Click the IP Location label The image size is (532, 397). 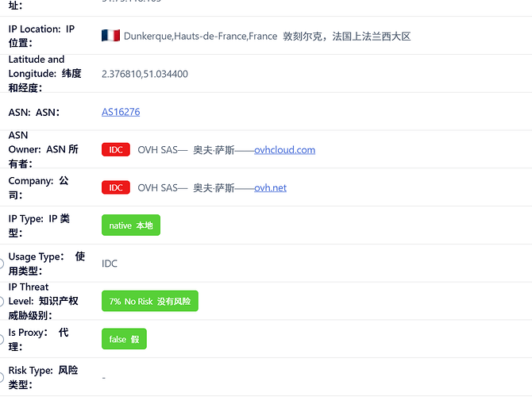coord(41,36)
